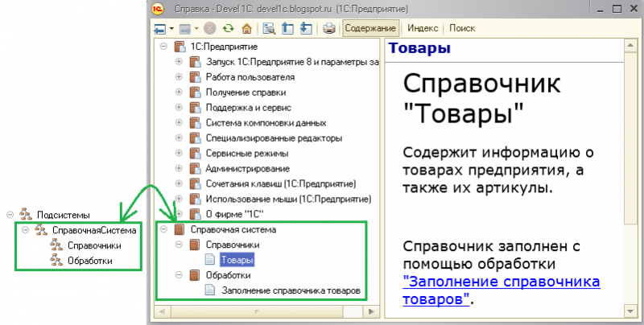Select the Обработки subsystem in configuration tree
Viewport: 644px width, 325px height.
[x=90, y=260]
